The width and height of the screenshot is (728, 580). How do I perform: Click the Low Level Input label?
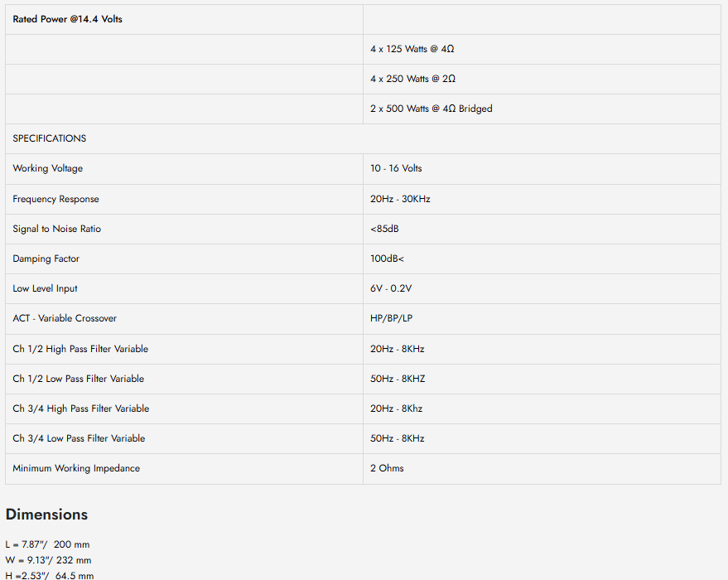(45, 289)
